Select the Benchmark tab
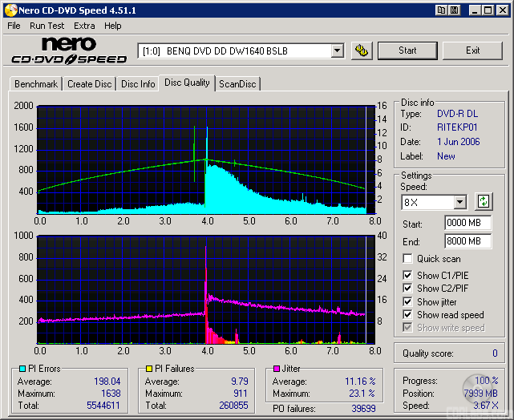Image resolution: width=514 pixels, height=420 pixels. 36,84
